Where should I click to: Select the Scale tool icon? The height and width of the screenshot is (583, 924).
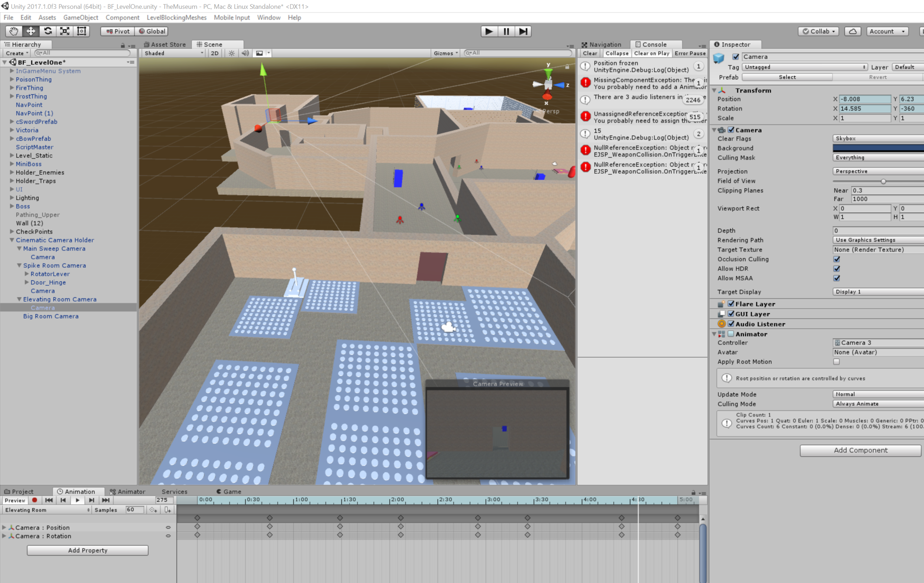click(x=64, y=31)
